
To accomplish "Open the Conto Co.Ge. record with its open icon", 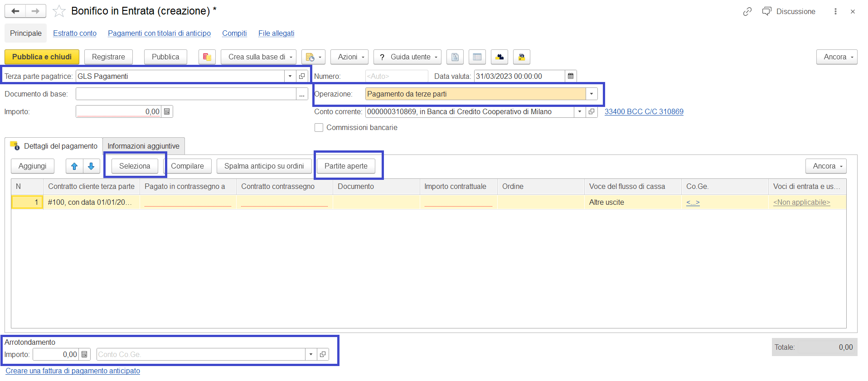I will point(323,354).
